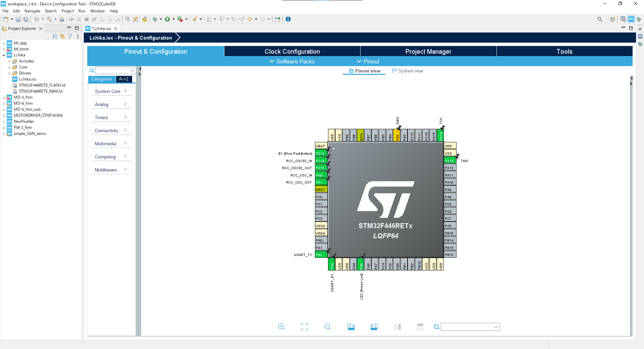The image size is (644, 349).
Task: Close the Lchika.ioc editor tab
Action: 116,29
